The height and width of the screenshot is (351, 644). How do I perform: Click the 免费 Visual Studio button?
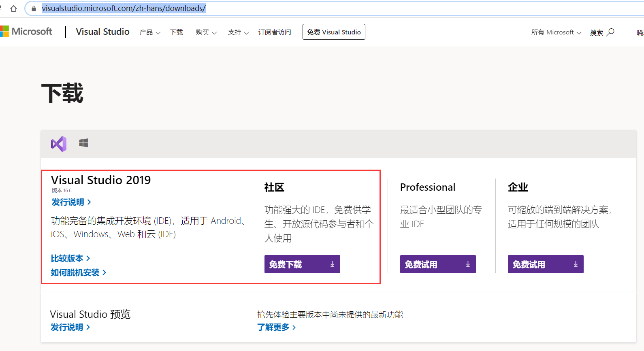click(334, 32)
